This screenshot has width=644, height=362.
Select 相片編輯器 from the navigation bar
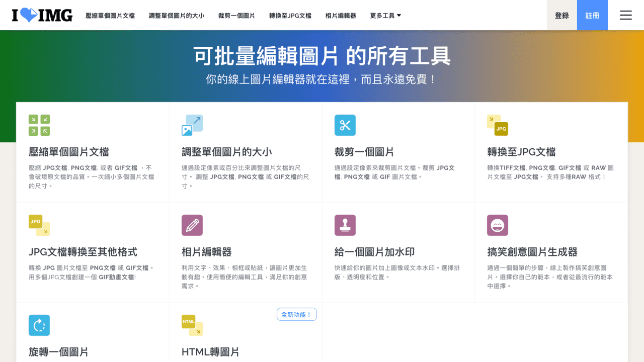point(340,15)
